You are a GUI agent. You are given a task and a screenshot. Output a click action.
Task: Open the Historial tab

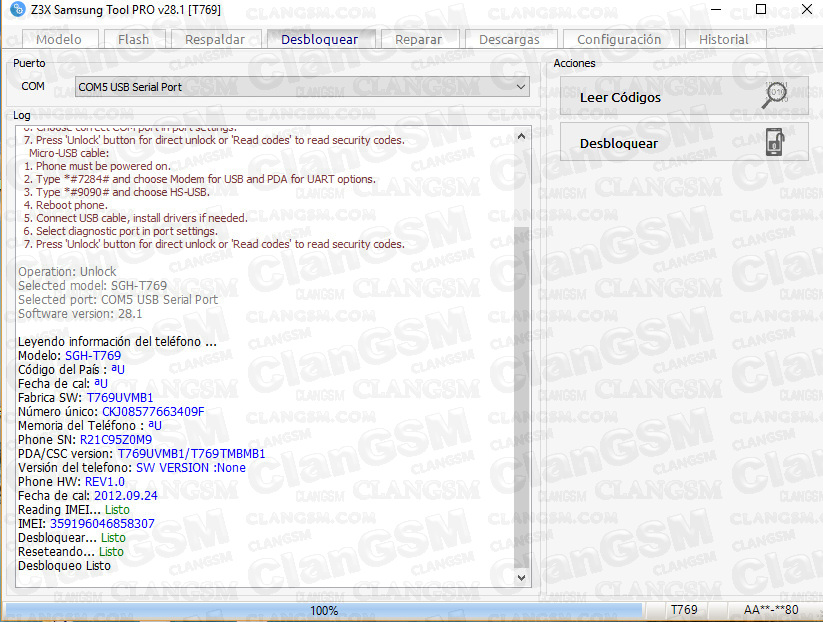[724, 39]
